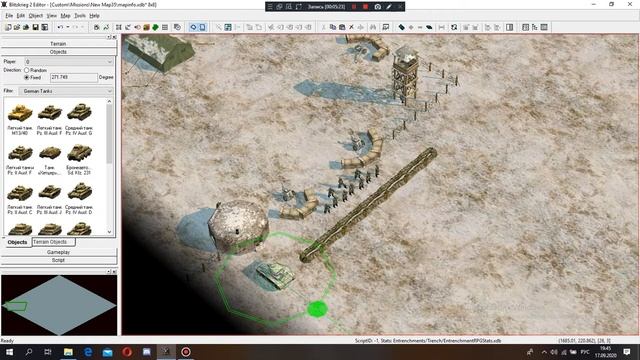This screenshot has width=640, height=360.
Task: Expand the Gameplay panel section
Action: 58,252
